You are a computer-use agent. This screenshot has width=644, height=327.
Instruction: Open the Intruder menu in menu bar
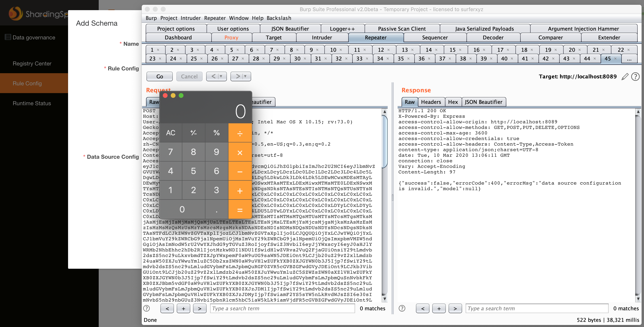click(190, 18)
